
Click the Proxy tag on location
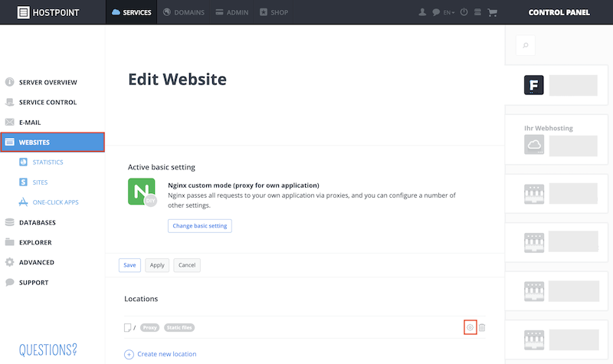(x=149, y=328)
